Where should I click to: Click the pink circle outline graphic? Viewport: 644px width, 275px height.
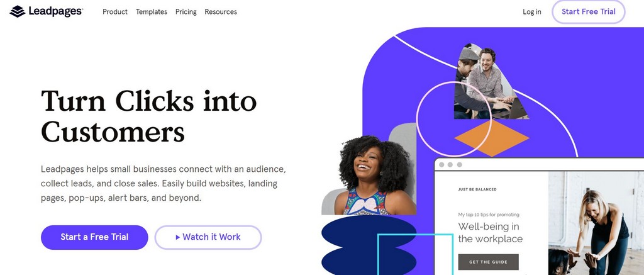(x=454, y=119)
